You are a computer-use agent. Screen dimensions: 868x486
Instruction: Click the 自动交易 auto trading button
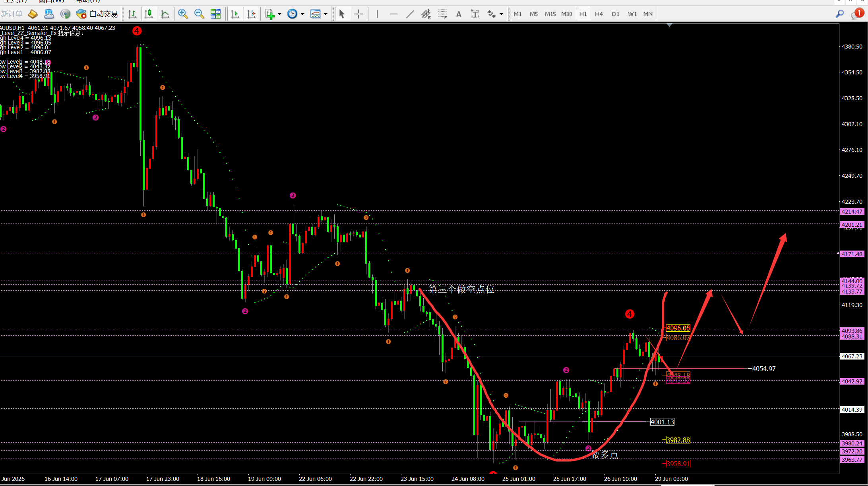[x=97, y=14]
